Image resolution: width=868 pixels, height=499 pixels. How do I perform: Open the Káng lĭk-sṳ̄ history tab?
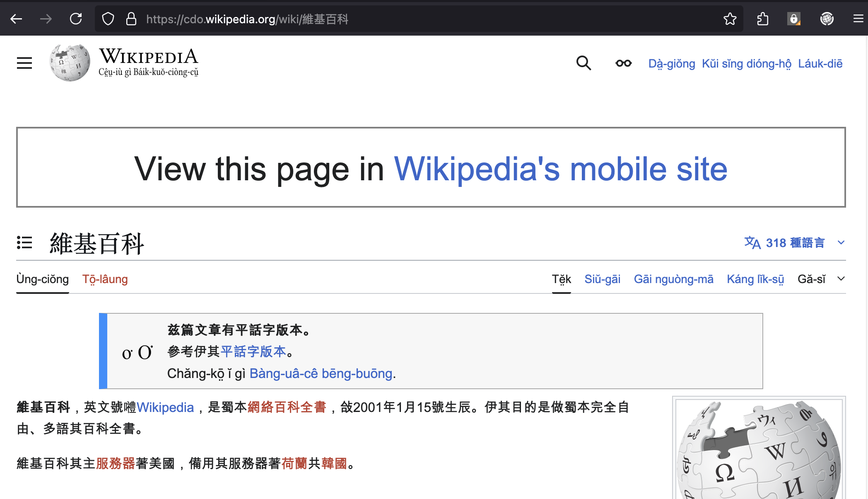pyautogui.click(x=755, y=279)
